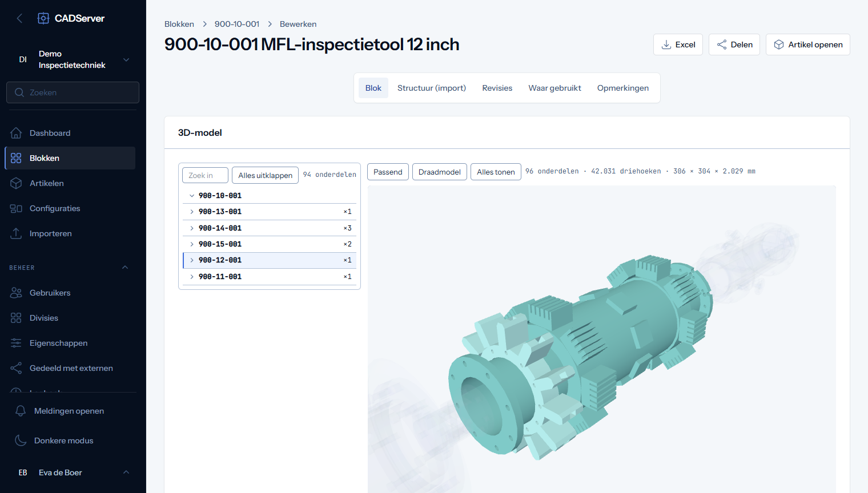
Task: Expand the 900-11-001 tree node
Action: (192, 277)
